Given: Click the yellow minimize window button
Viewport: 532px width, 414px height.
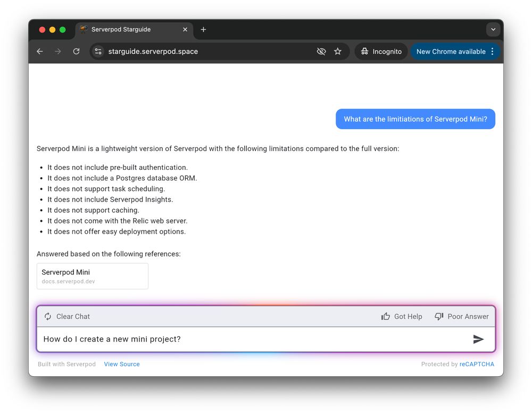Looking at the screenshot, I should (x=52, y=29).
